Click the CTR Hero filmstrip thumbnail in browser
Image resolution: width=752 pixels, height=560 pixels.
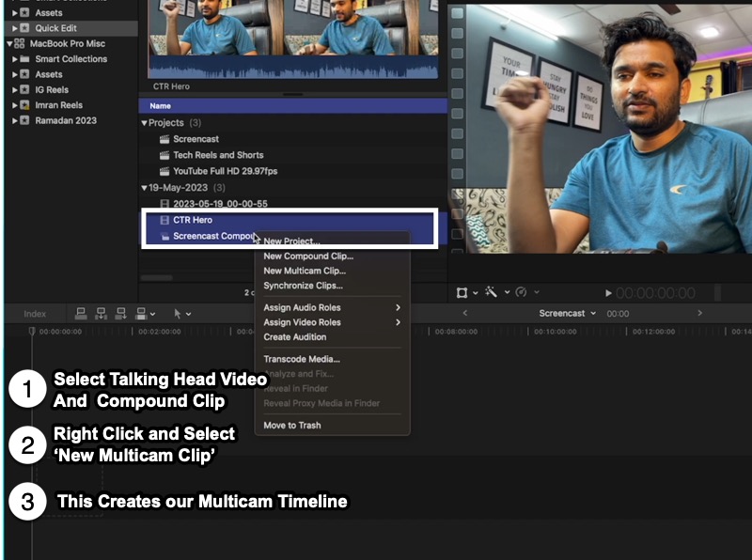(292, 39)
